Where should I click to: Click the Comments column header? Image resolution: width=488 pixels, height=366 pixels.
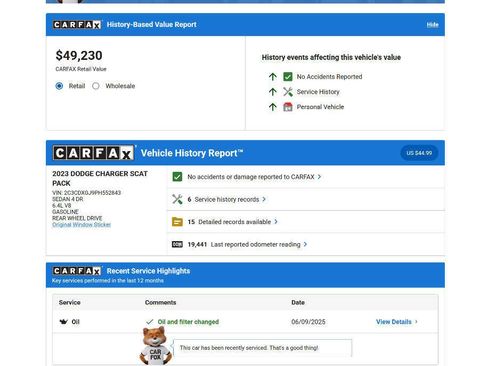coord(160,302)
